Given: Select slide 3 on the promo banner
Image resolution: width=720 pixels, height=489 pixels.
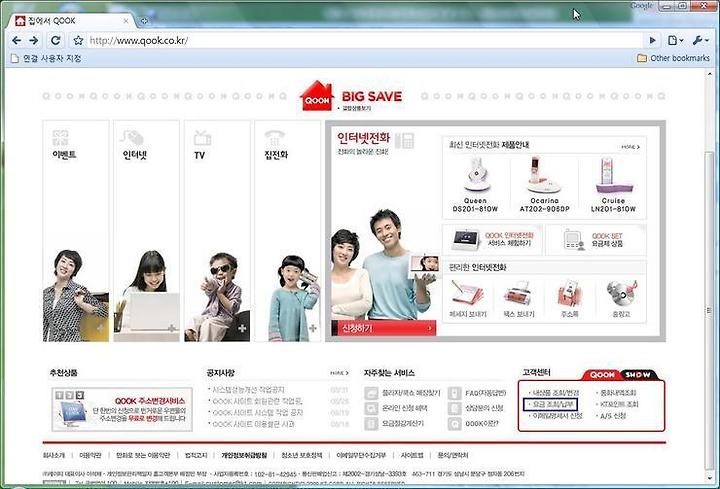Looking at the screenshot, I should 80,395.
